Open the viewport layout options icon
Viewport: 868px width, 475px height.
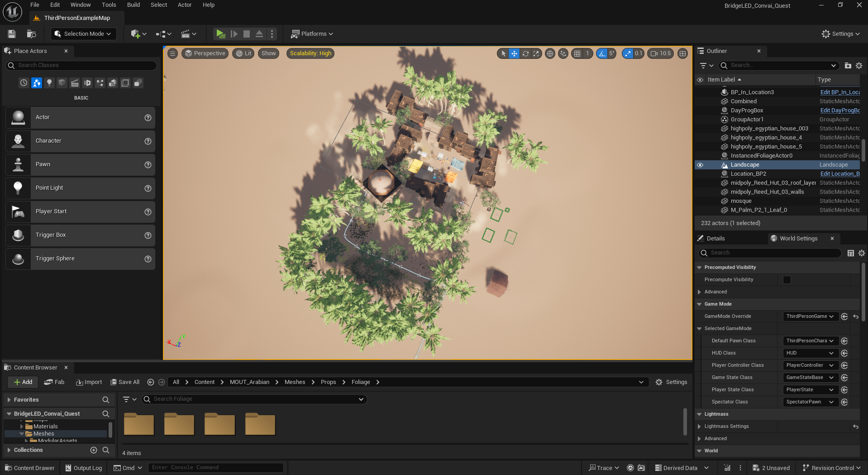[x=683, y=53]
